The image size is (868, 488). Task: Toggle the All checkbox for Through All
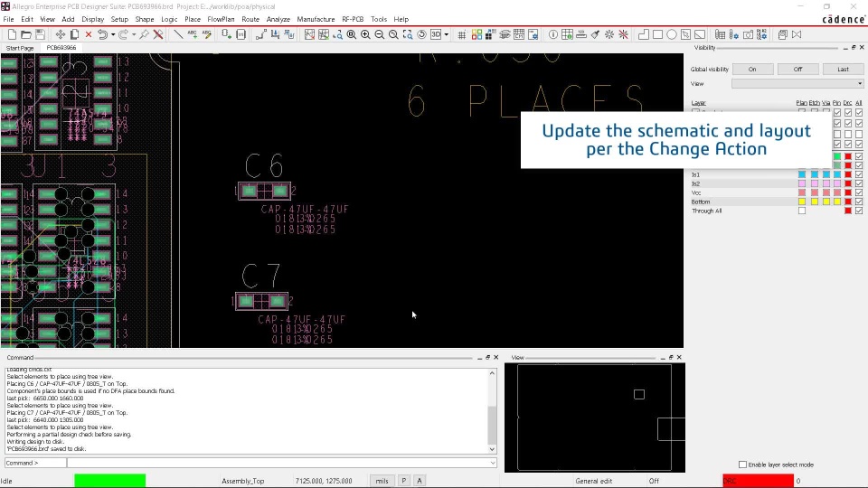tap(859, 211)
